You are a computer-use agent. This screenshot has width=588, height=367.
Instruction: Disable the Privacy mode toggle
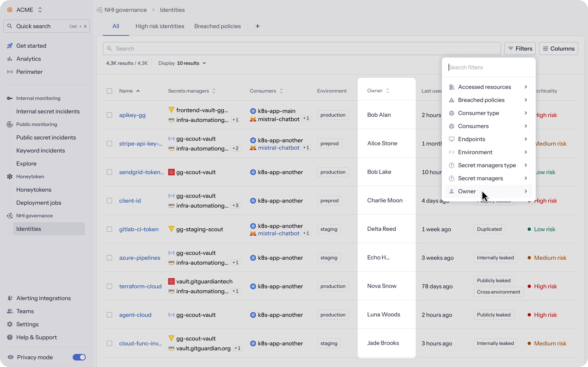pos(79,357)
